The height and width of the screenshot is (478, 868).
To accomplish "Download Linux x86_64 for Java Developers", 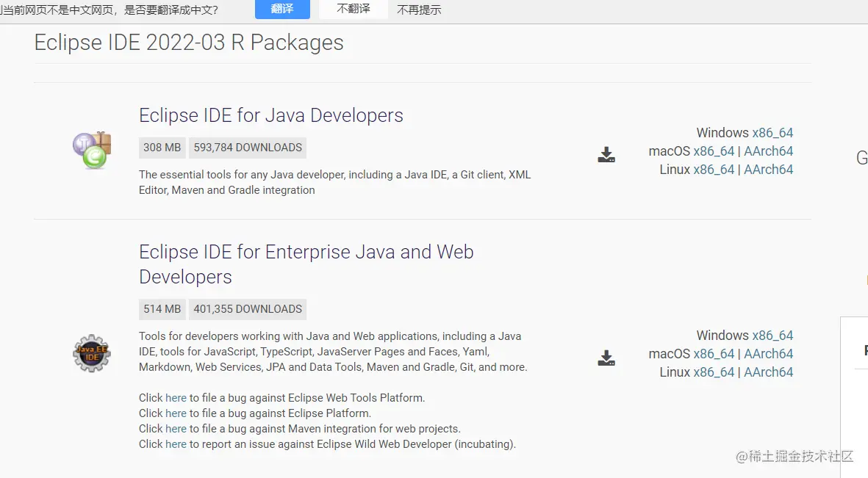I will [x=714, y=170].
